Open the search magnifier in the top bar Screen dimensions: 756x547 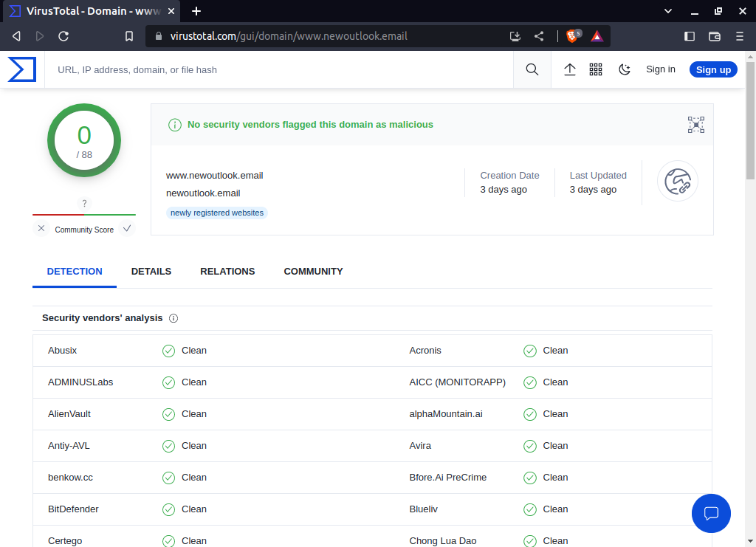pyautogui.click(x=532, y=69)
